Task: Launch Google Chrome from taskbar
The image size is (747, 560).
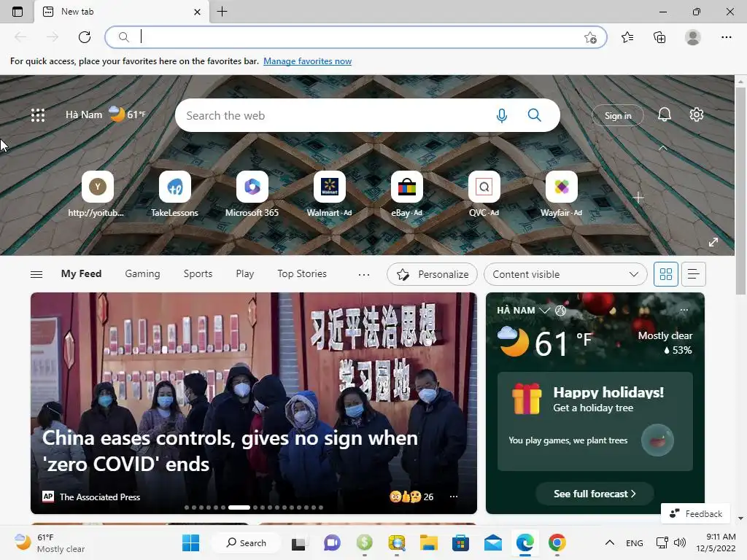Action: click(x=557, y=542)
